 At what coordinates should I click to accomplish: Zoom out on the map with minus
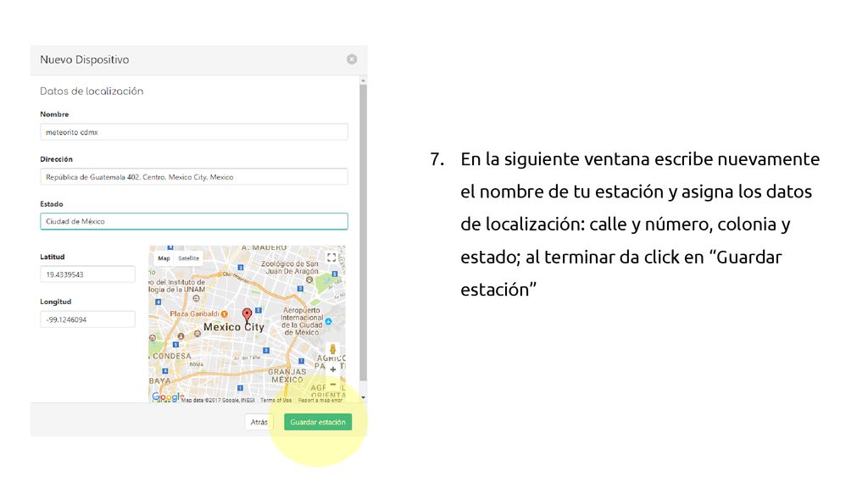pos(332,384)
